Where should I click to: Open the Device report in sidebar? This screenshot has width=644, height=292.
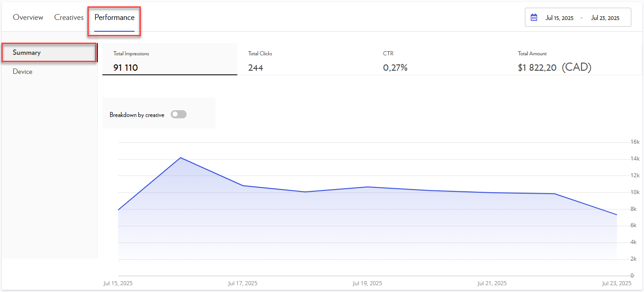click(x=23, y=72)
